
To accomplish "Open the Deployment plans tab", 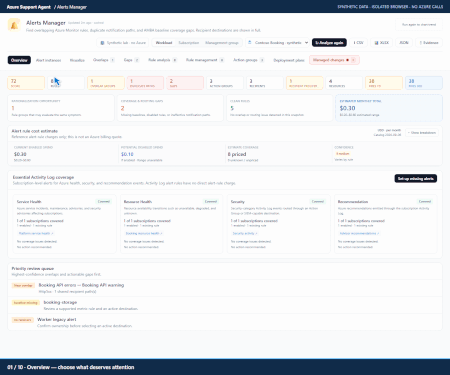I will point(289,60).
